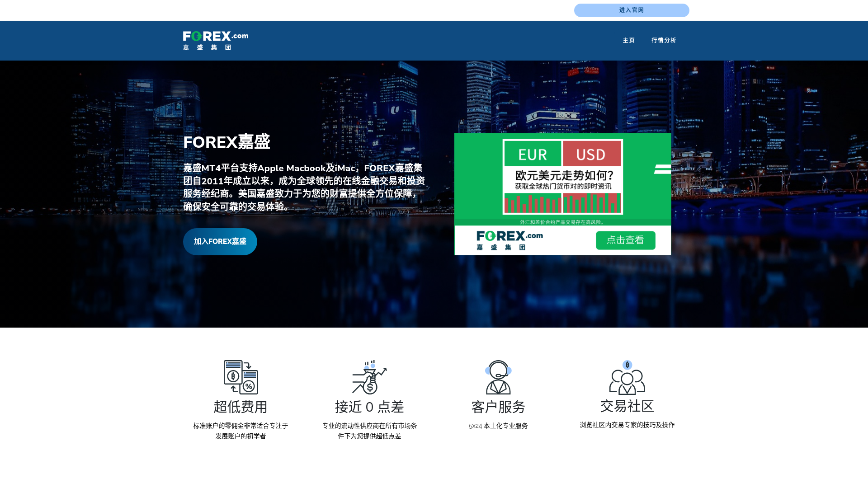Select the 客户服务 heading
This screenshot has width=868, height=488.
498,407
